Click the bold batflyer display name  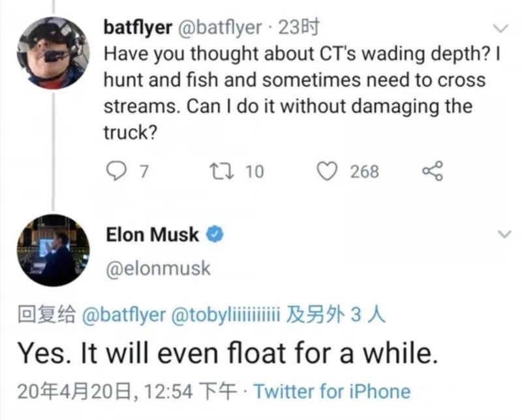coord(138,27)
